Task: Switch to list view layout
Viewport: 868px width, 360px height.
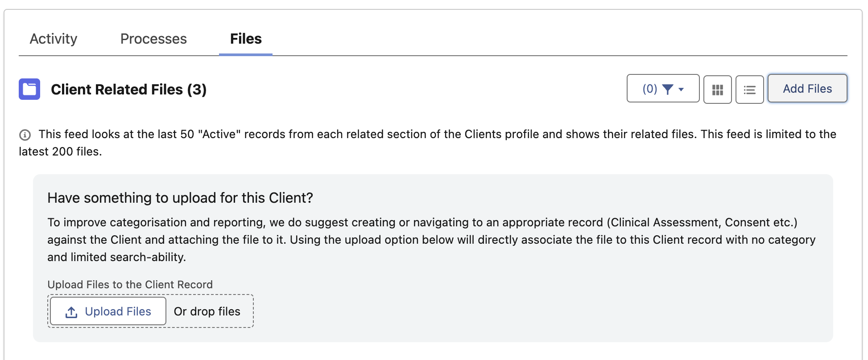Action: tap(749, 90)
